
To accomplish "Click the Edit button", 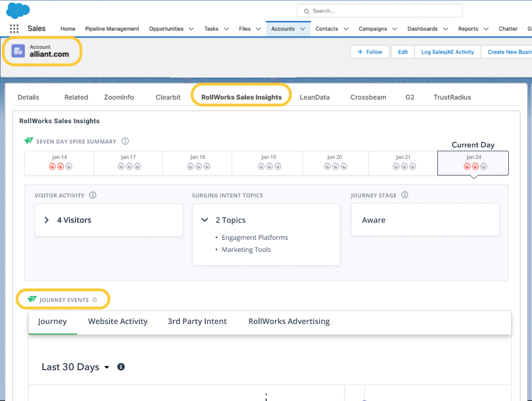I will point(403,52).
